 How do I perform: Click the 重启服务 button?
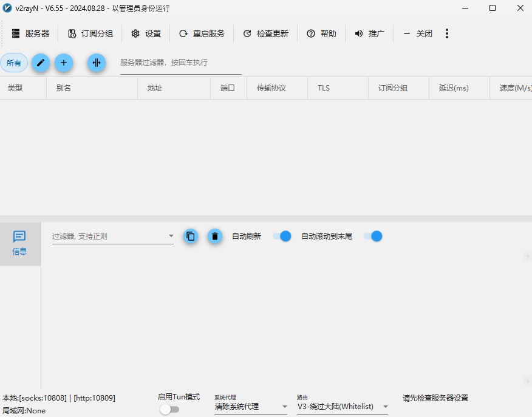202,33
